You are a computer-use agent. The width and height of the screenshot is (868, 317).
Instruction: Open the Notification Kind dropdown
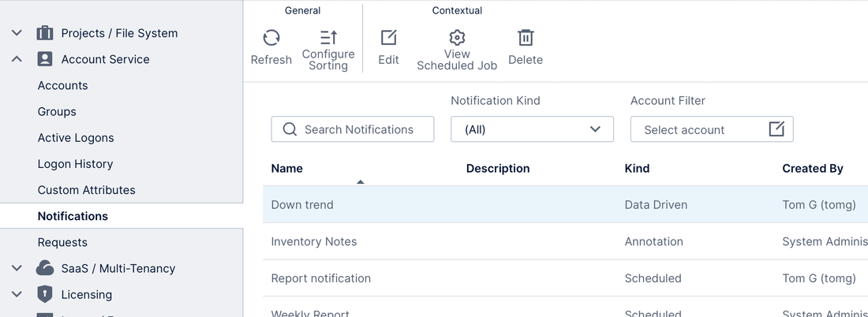point(532,129)
